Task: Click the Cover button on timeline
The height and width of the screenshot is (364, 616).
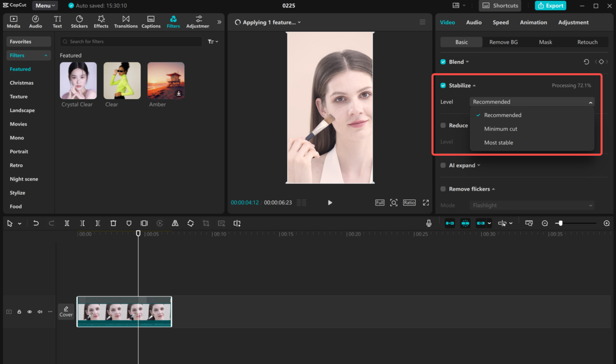Action: tap(66, 312)
